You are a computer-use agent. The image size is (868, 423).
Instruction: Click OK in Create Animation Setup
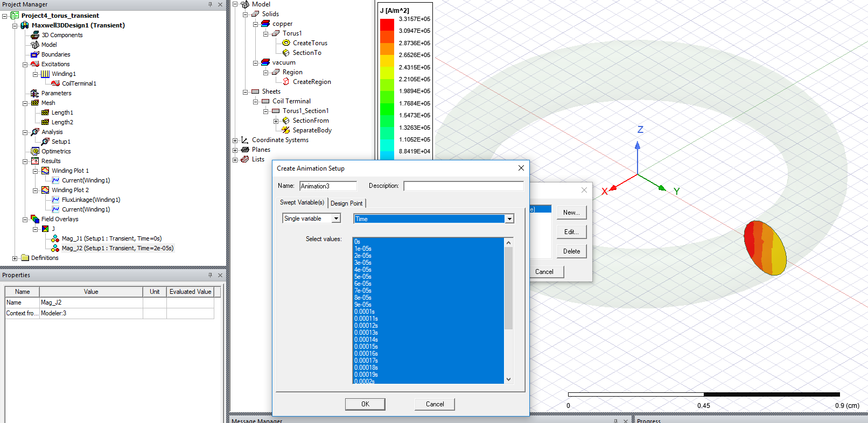pyautogui.click(x=365, y=404)
